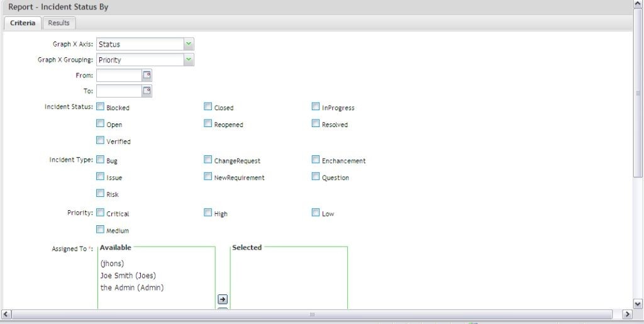
Task: Click the vertical scrollbar up arrow
Action: pyautogui.click(x=638, y=6)
